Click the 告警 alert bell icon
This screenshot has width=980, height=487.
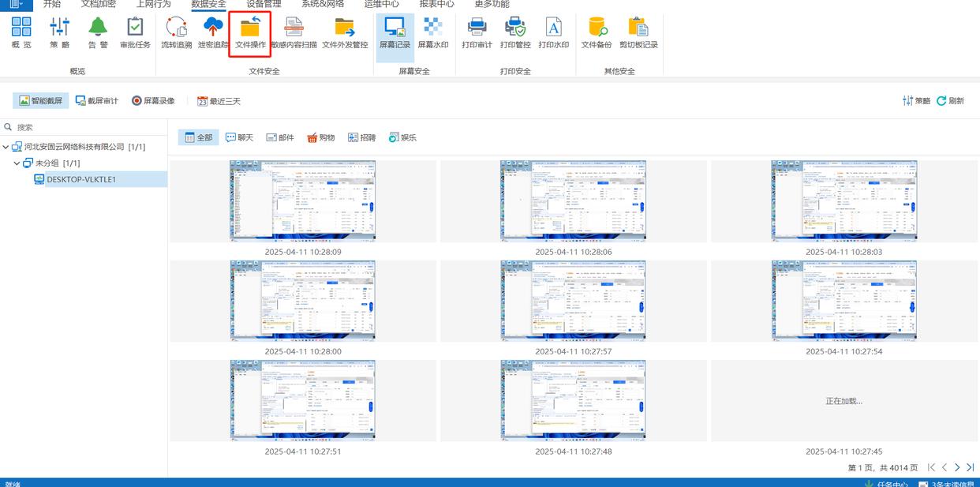click(98, 33)
